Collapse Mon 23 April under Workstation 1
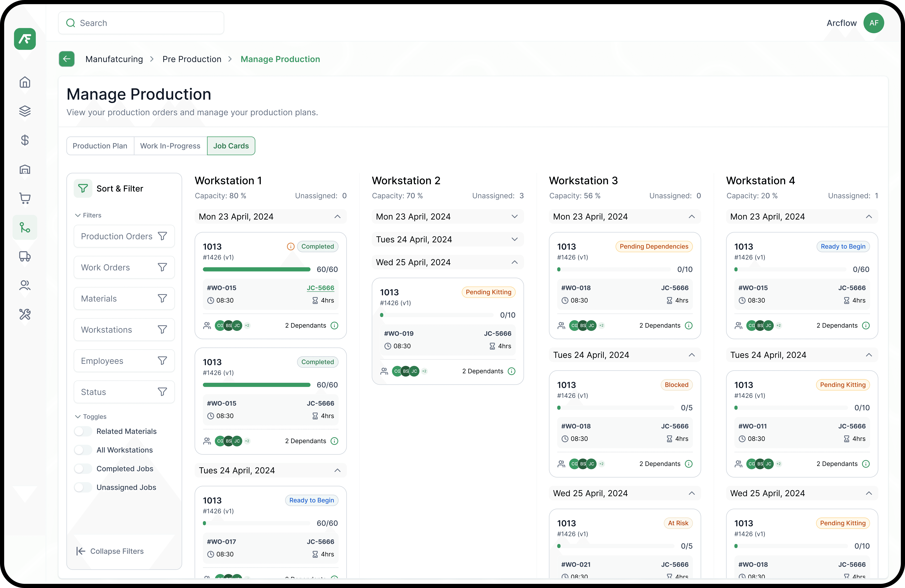This screenshot has width=905, height=588. (337, 216)
